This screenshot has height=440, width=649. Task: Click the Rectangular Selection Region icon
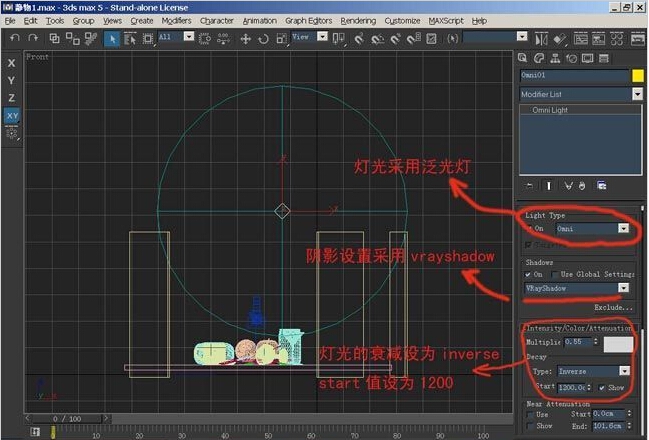(148, 39)
